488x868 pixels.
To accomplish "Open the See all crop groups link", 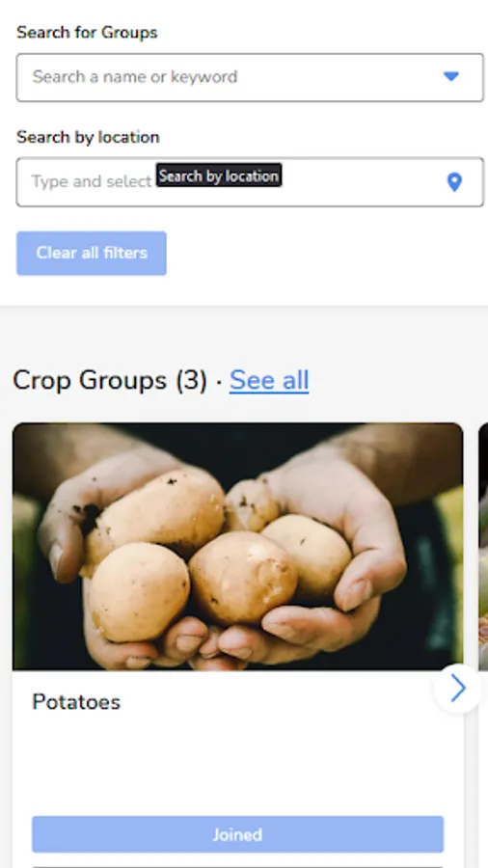I will click(269, 380).
